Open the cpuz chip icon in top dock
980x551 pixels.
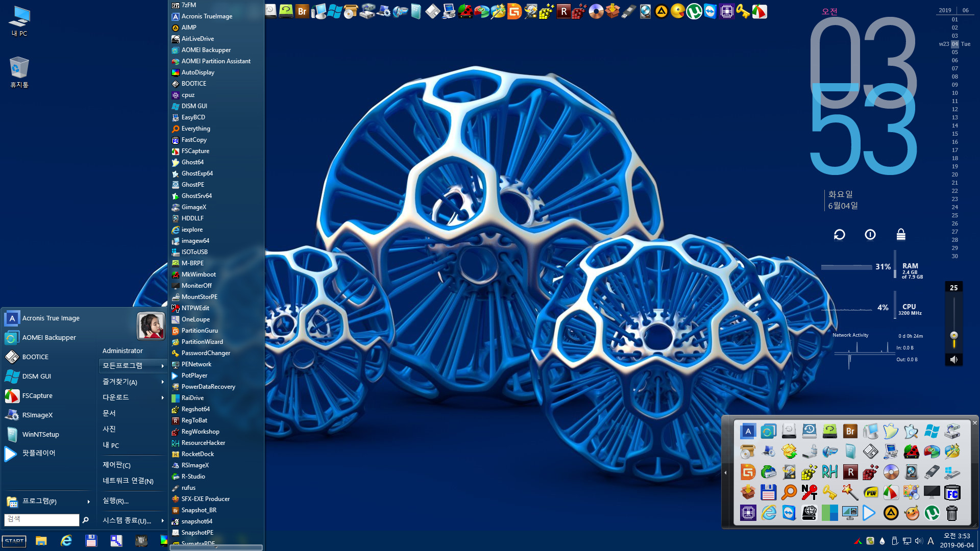click(727, 11)
